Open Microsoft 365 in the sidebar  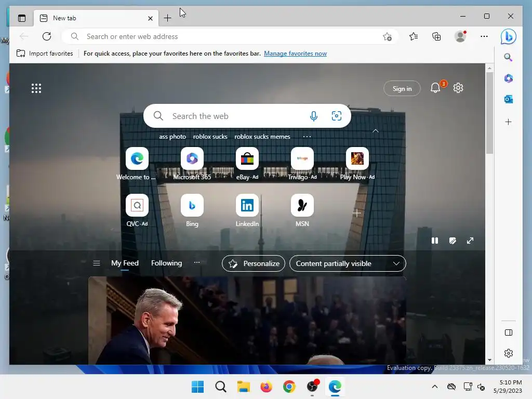click(508, 78)
